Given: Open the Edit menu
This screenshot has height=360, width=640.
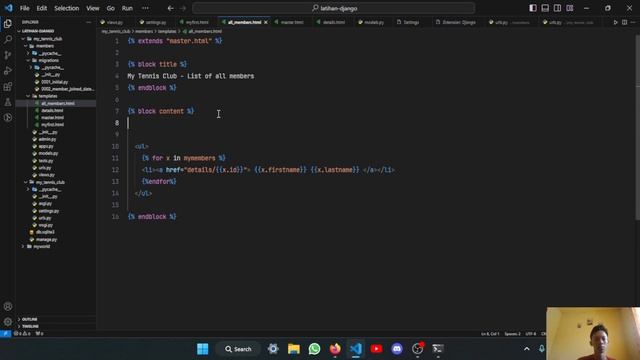Looking at the screenshot, I should [42, 8].
